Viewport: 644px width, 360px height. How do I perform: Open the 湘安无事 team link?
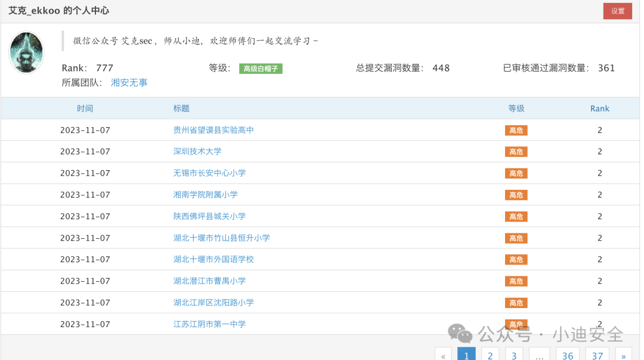(x=129, y=83)
